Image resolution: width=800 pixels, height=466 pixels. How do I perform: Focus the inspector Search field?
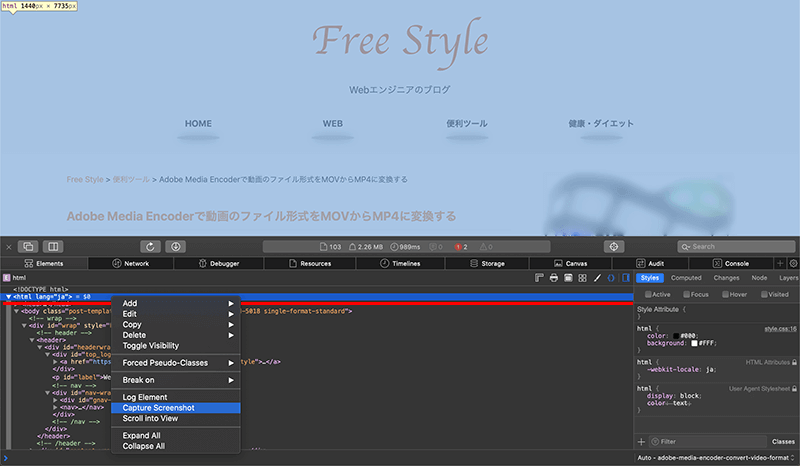[x=736, y=247]
